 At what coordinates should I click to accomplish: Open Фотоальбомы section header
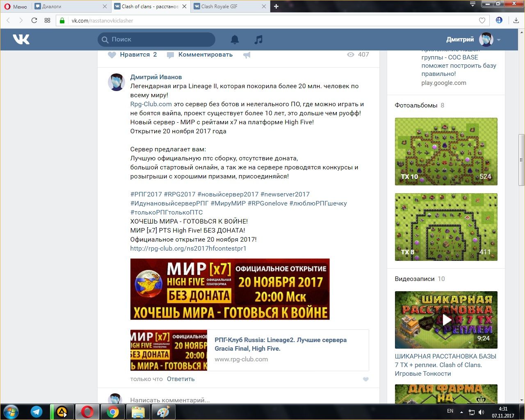(x=416, y=105)
